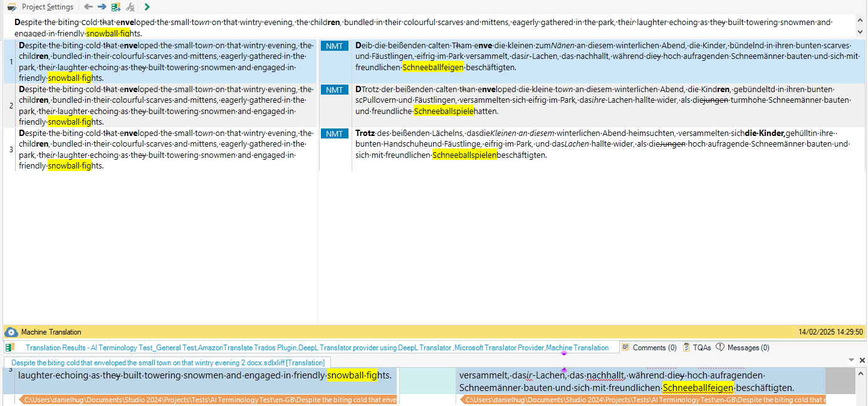Open the TQAs tab
Viewport: 868px width, 406px height.
pyautogui.click(x=697, y=348)
